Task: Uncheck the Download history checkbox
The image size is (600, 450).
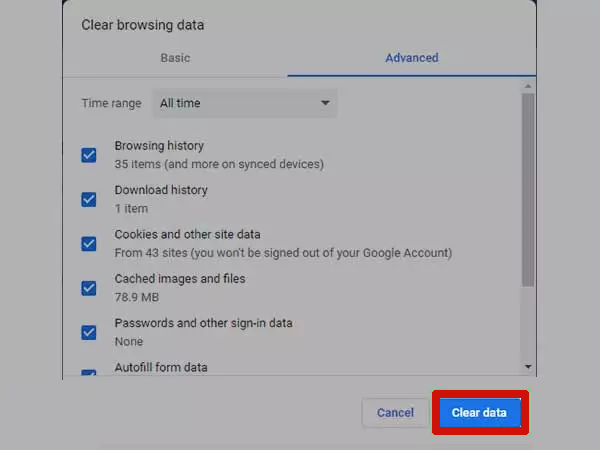Action: coord(89,199)
